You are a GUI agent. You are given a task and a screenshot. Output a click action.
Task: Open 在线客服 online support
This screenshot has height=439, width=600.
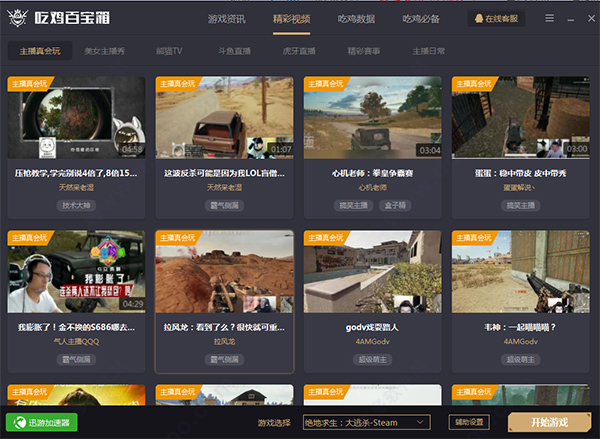496,18
